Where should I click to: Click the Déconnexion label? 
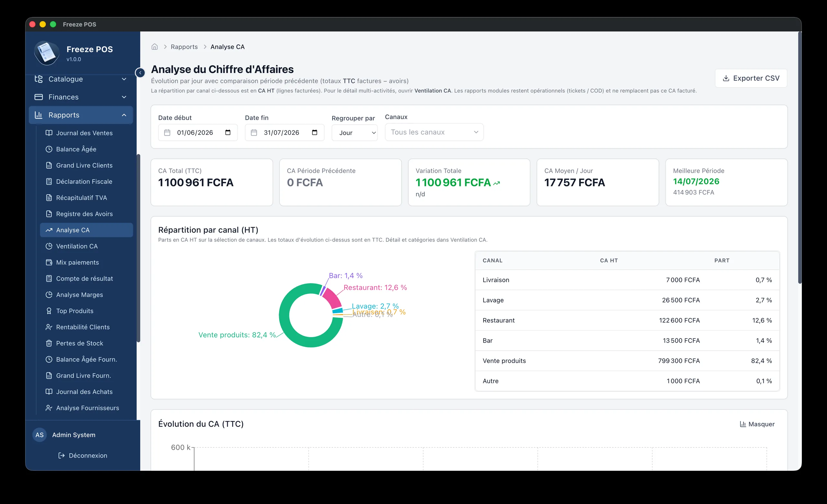click(88, 455)
